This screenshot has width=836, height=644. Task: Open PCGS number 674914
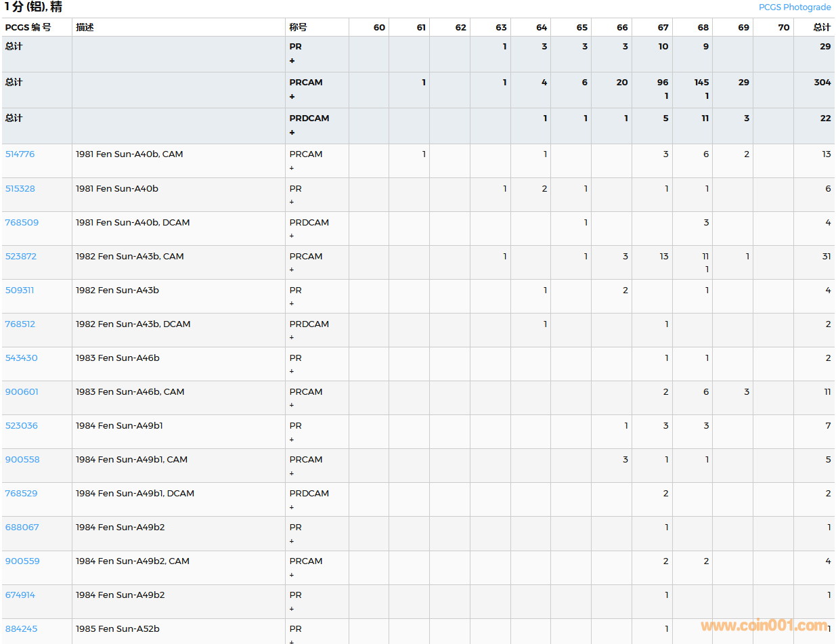coord(20,595)
